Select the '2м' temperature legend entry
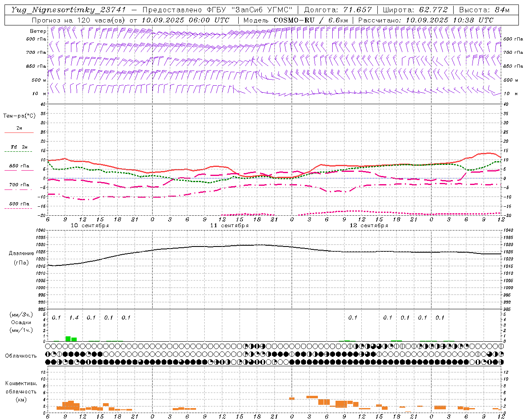525x420 pixels. point(19,128)
